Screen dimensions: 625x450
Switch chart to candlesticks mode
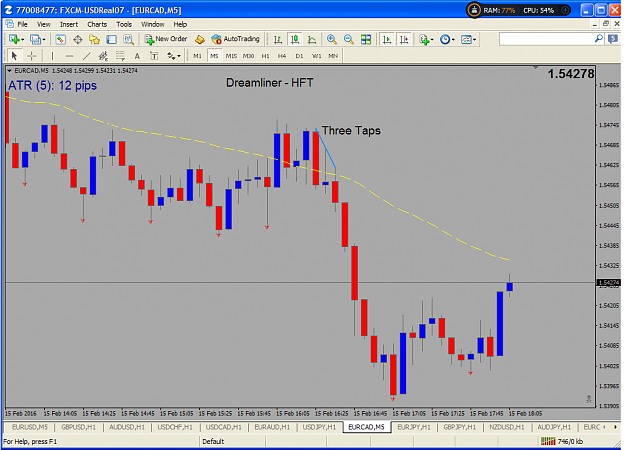point(295,39)
